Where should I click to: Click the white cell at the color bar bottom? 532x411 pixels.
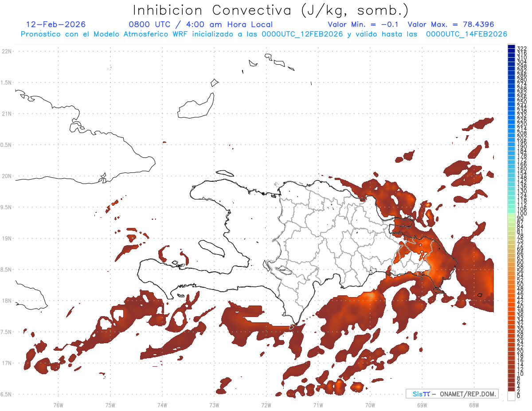click(511, 396)
